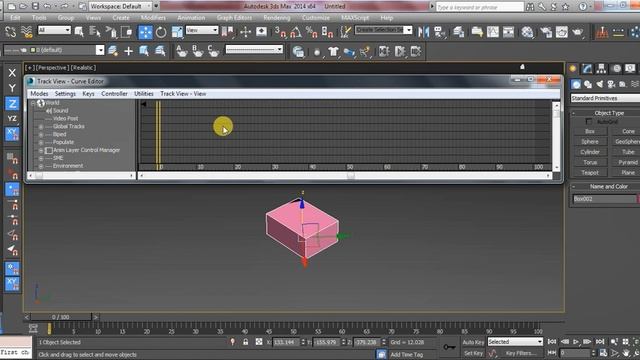640x360 pixels.
Task: Open Standard Primitives dropdown
Action: 605,98
